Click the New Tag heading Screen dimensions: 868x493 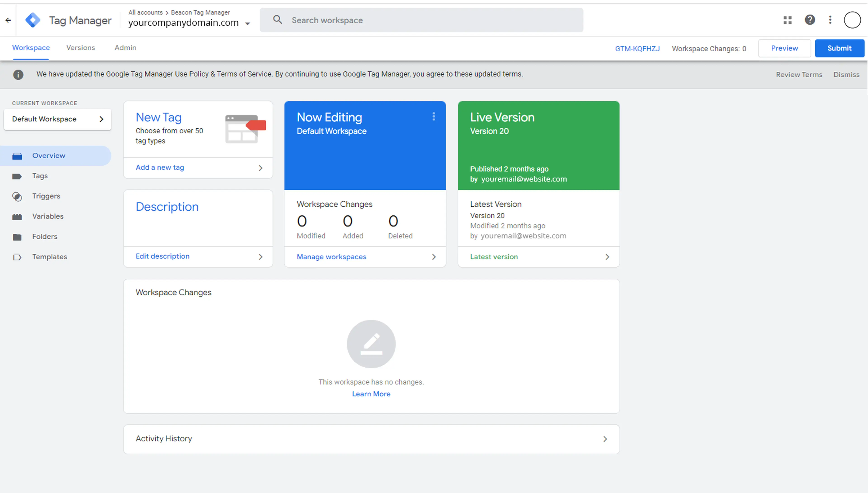click(158, 118)
